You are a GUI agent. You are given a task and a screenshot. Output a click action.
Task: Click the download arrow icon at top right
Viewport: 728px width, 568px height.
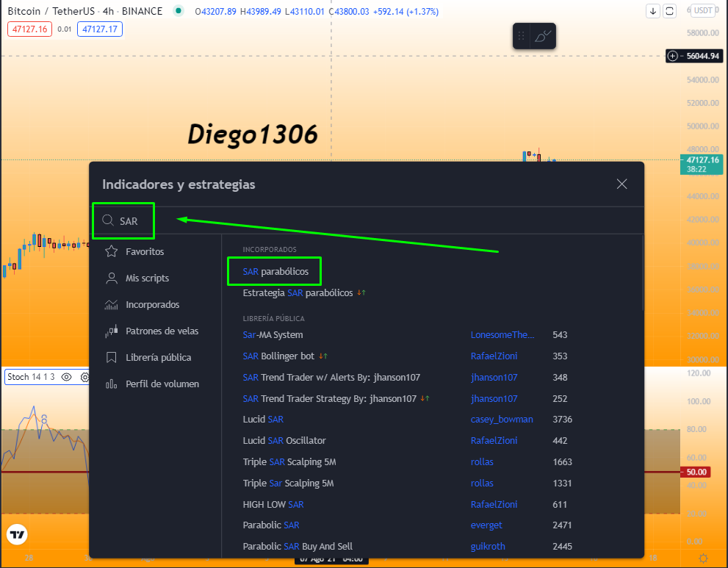653,11
